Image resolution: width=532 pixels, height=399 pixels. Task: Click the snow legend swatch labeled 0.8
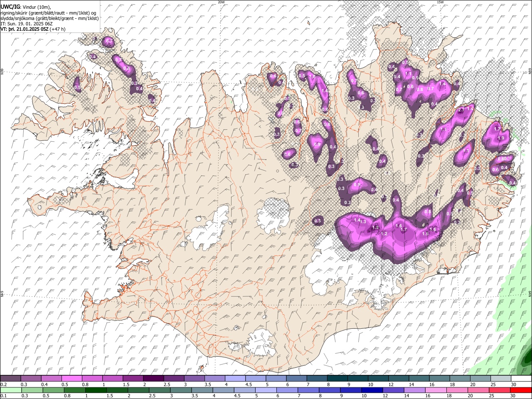tap(92, 379)
